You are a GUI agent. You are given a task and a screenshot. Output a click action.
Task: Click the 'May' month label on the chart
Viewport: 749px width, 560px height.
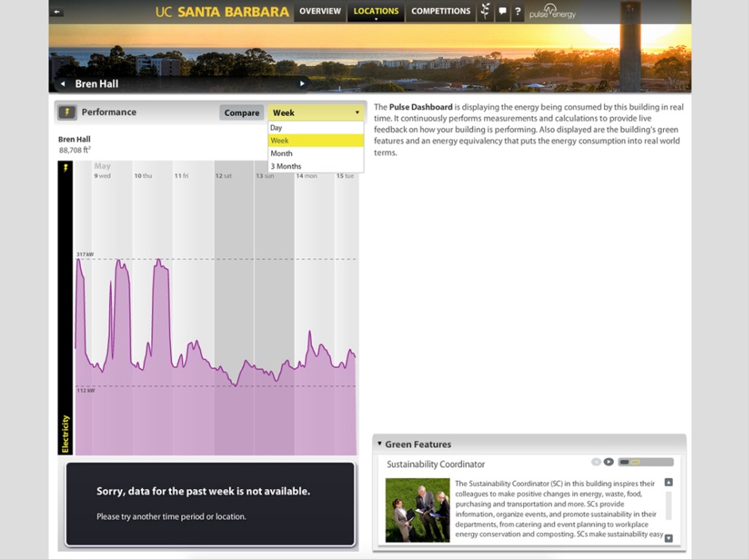pos(103,165)
